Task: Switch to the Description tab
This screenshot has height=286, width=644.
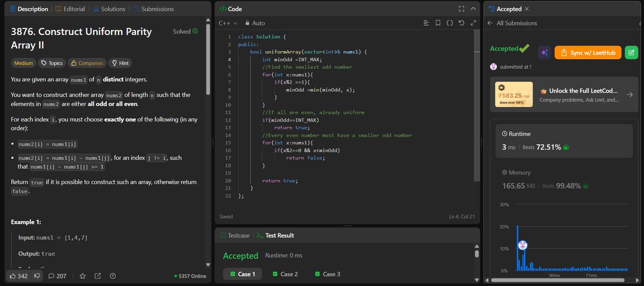Action: click(28, 9)
